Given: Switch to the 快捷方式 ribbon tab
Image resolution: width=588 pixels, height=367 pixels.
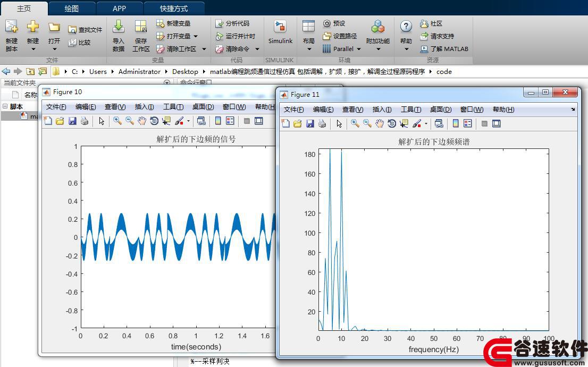Looking at the screenshot, I should 174,9.
